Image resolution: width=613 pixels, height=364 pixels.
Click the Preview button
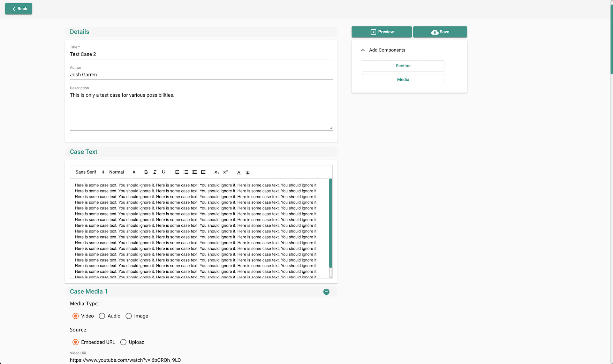[382, 32]
